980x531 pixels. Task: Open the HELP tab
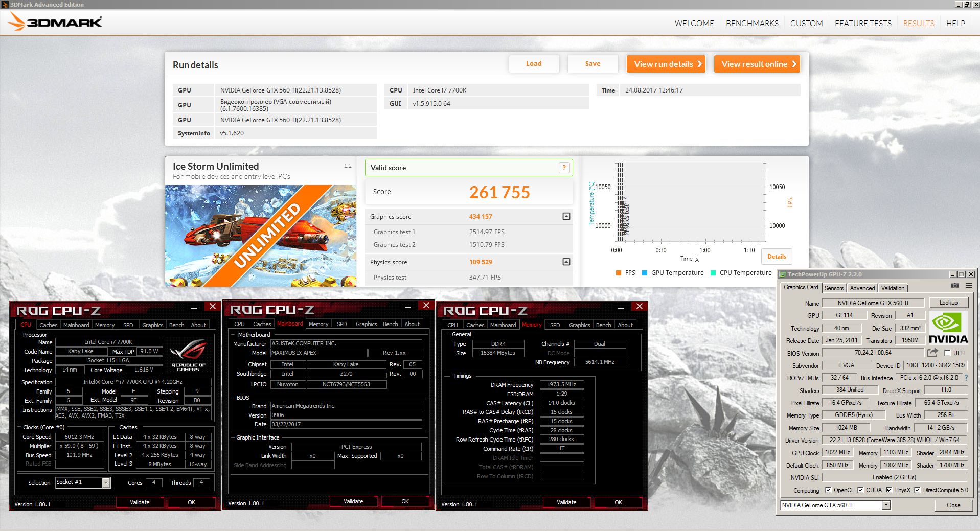(x=955, y=24)
